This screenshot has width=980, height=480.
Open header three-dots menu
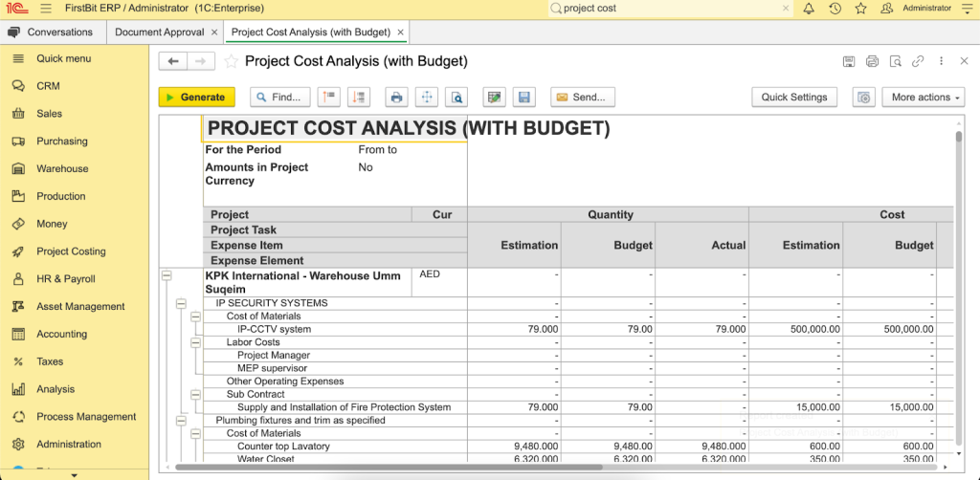[x=942, y=61]
